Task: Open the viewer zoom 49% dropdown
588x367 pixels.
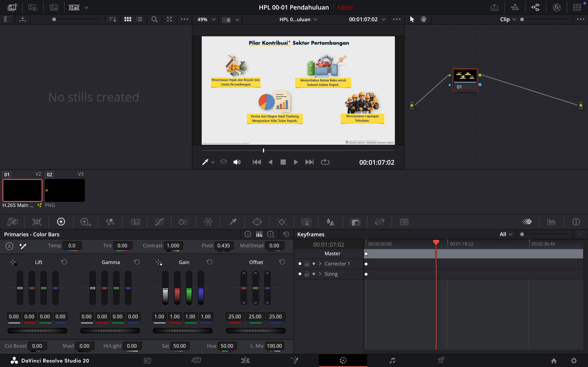Action: 206,19
